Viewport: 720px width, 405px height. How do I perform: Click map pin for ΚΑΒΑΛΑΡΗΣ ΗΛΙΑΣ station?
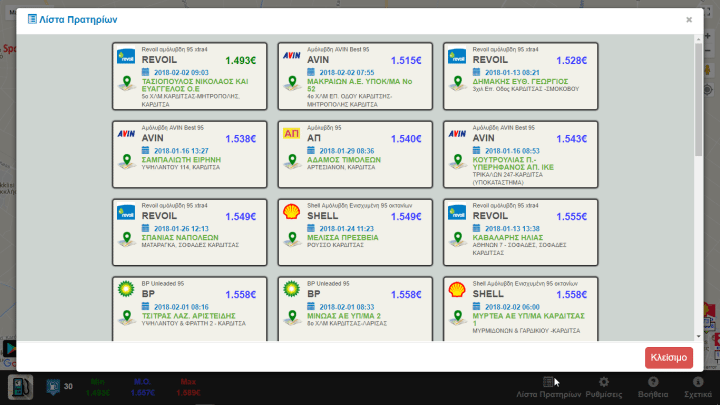pyautogui.click(x=458, y=239)
